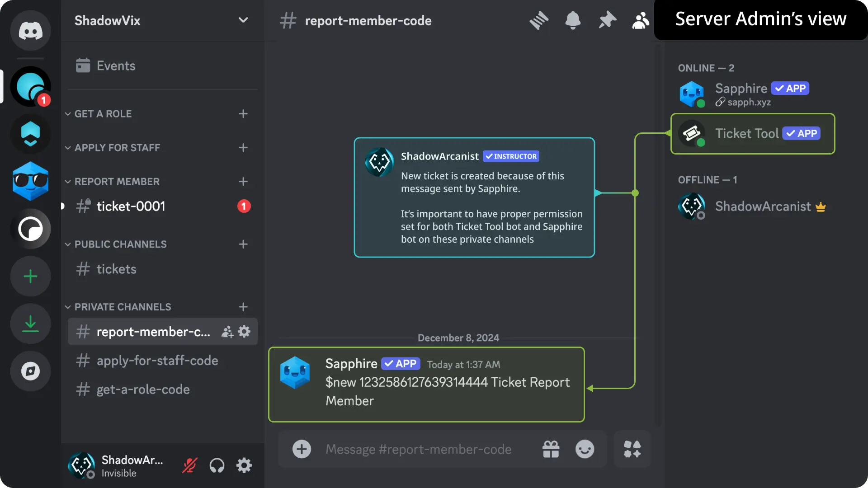Toggle the member list

[641, 20]
